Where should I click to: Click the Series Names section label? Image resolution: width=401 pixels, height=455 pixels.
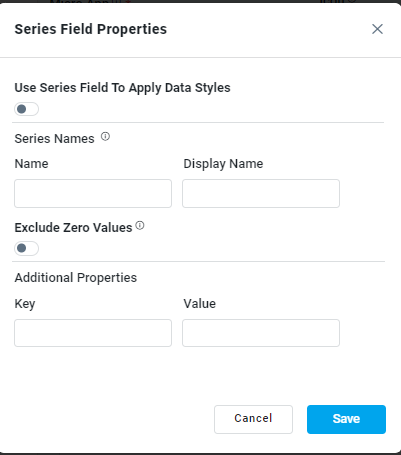click(55, 139)
